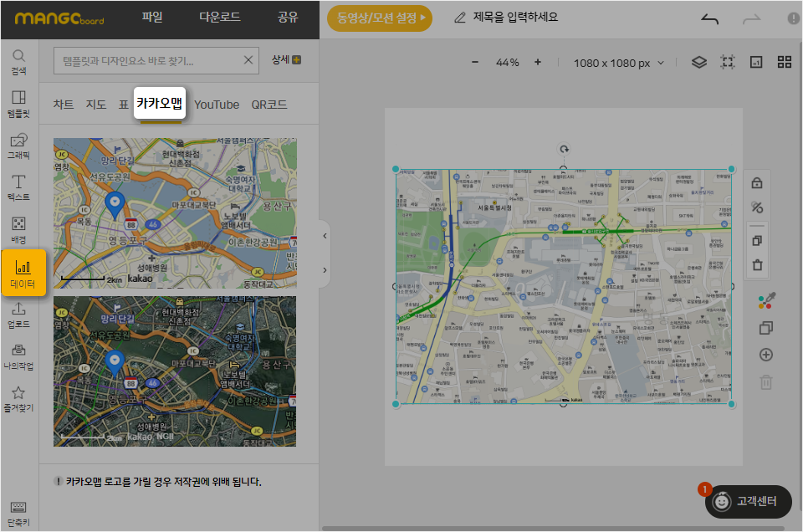Select the 텍스트 text tool

click(19, 187)
